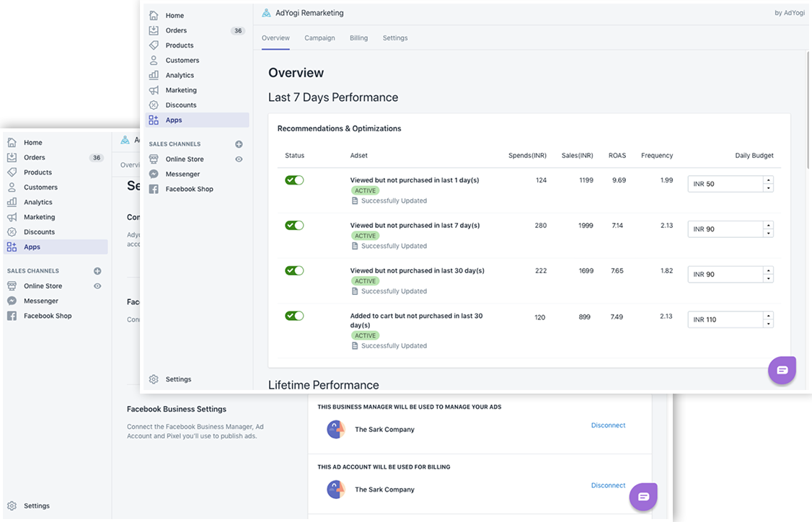Click the Home icon in back window sidebar
Viewport: 812px width, 522px height.
pyautogui.click(x=12, y=143)
